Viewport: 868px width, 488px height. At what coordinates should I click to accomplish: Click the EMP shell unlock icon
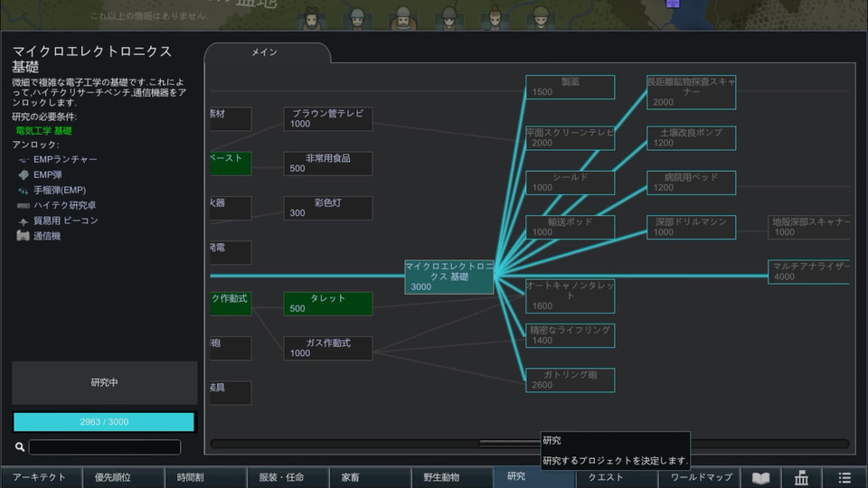(23, 174)
